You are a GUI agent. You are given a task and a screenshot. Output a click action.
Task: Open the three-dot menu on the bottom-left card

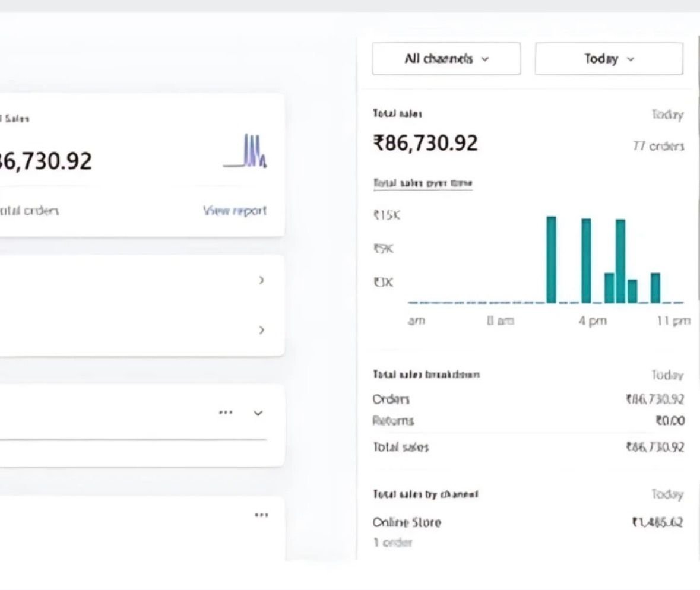(x=261, y=515)
